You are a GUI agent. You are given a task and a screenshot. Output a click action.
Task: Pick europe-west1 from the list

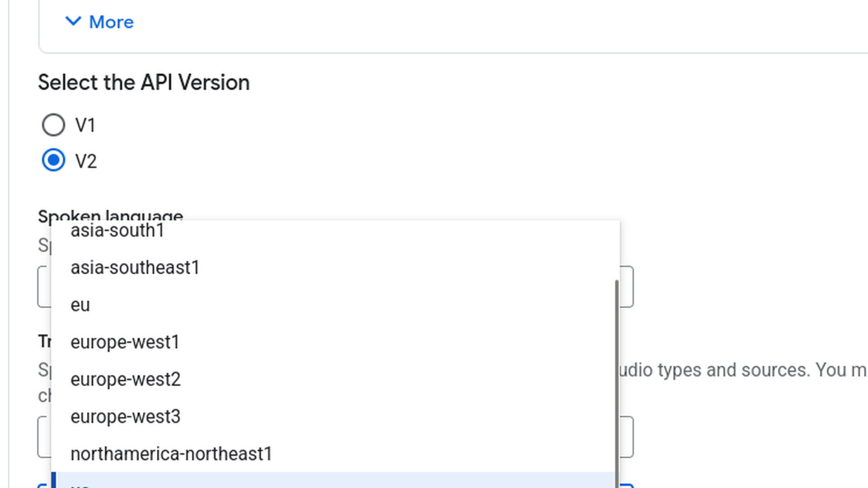coord(125,342)
